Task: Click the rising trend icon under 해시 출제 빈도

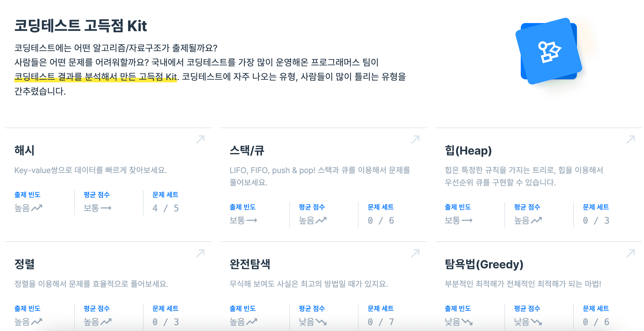Action: click(36, 208)
